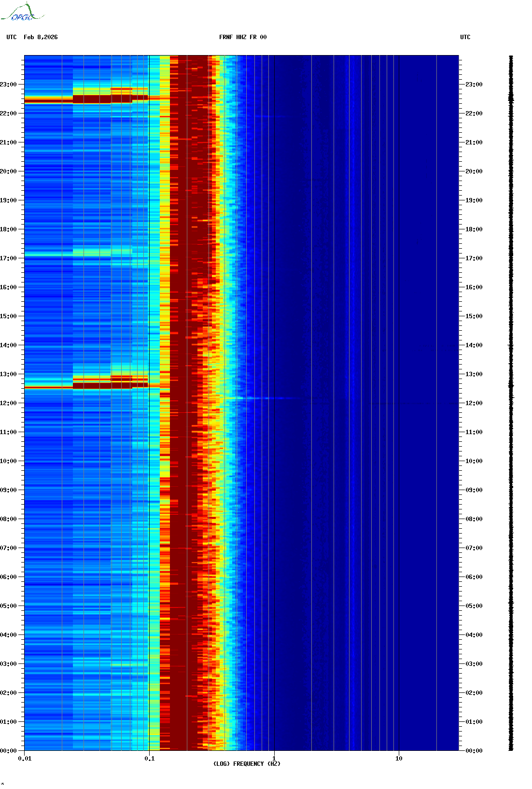Click the 03:00 label on left time axis
Image resolution: width=532 pixels, height=789 pixels.
(8, 664)
